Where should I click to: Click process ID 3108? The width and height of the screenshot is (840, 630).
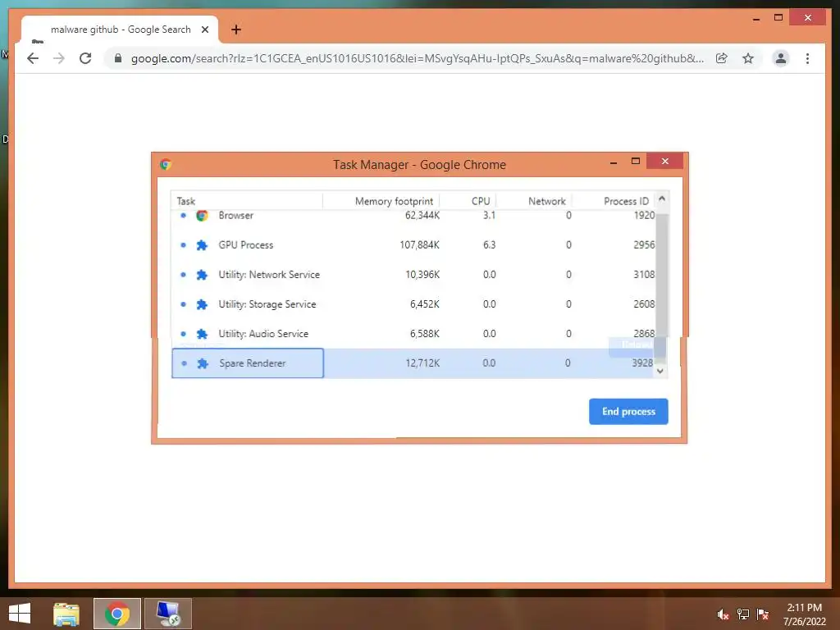point(644,274)
